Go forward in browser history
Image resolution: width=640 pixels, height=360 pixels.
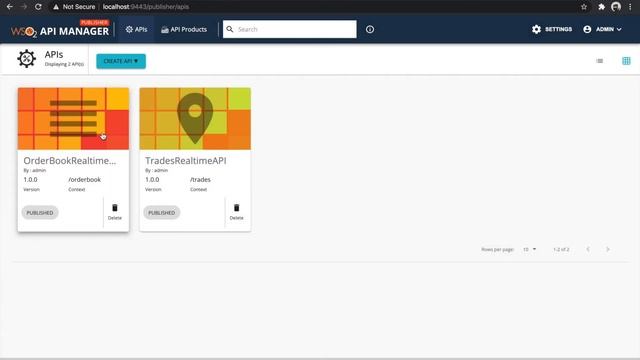click(24, 7)
